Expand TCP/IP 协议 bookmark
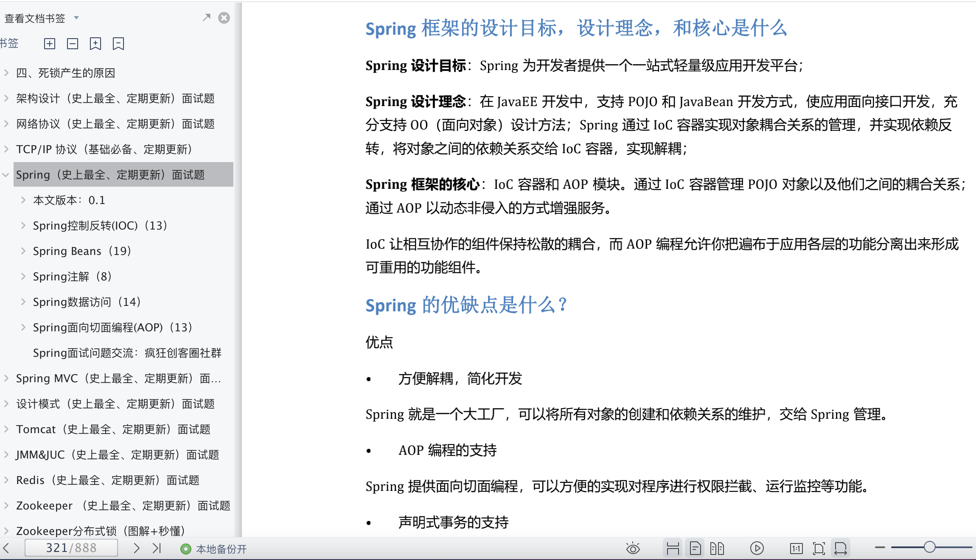 pos(6,149)
